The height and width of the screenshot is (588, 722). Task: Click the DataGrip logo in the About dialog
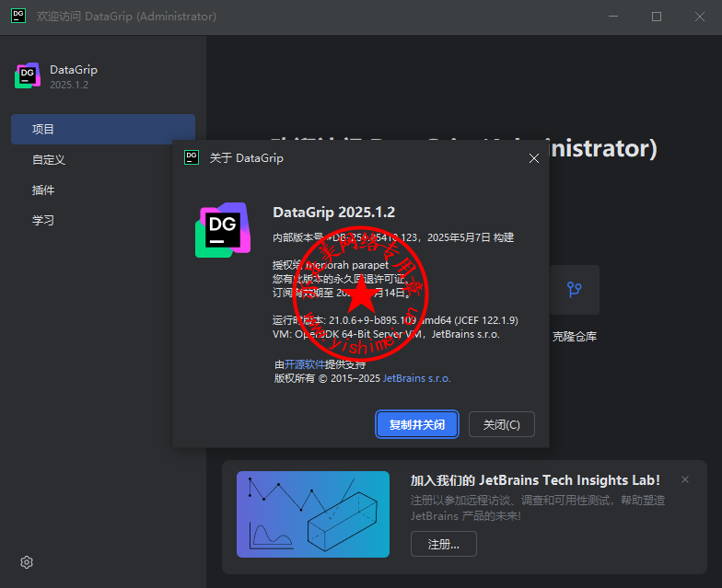tap(223, 230)
